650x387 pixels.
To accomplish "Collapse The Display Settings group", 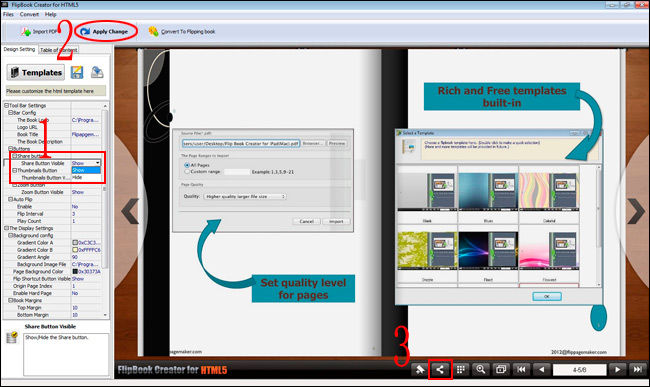I will coord(6,228).
